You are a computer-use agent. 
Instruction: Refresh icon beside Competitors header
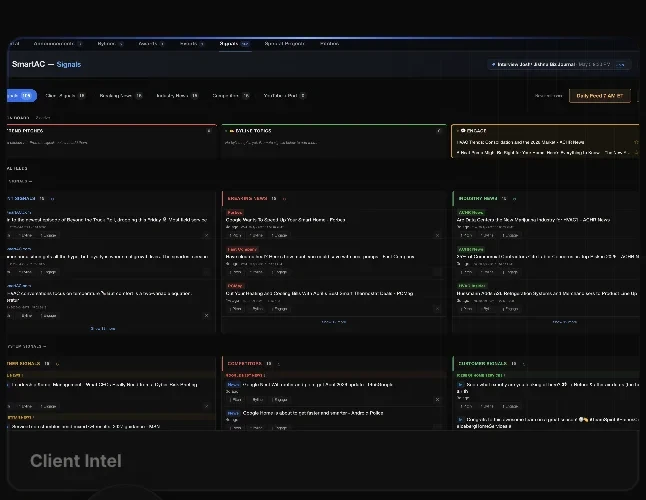279,364
